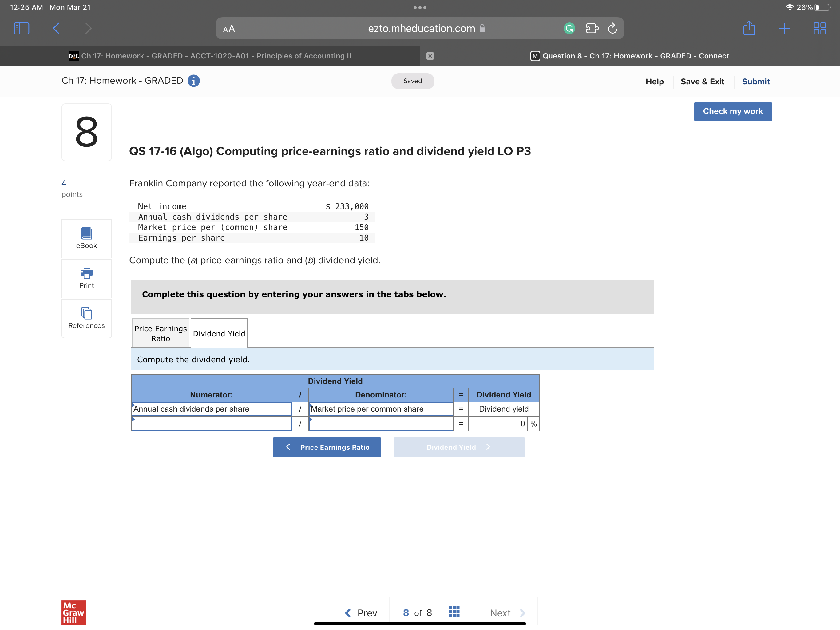840x630 pixels.
Task: Go to the previous question
Action: (361, 612)
